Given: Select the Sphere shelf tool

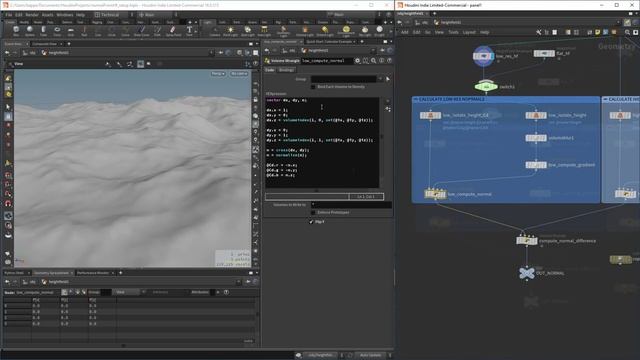Looking at the screenshot, I should click(x=30, y=31).
